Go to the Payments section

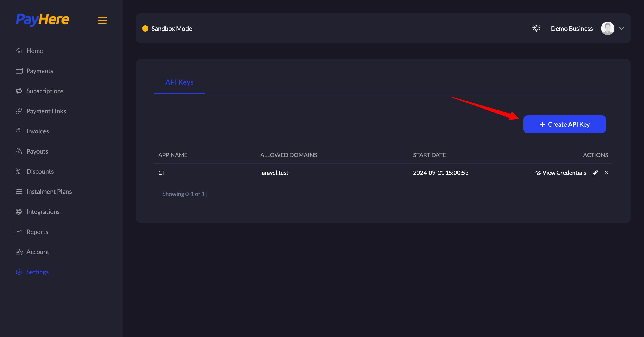[40, 71]
